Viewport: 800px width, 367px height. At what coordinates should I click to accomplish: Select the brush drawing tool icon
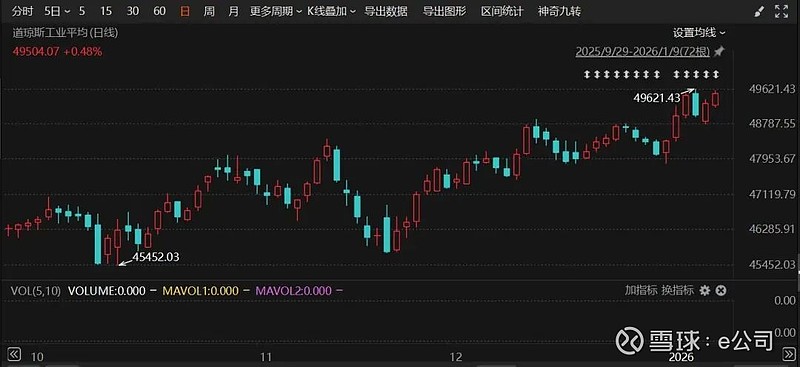(759, 11)
